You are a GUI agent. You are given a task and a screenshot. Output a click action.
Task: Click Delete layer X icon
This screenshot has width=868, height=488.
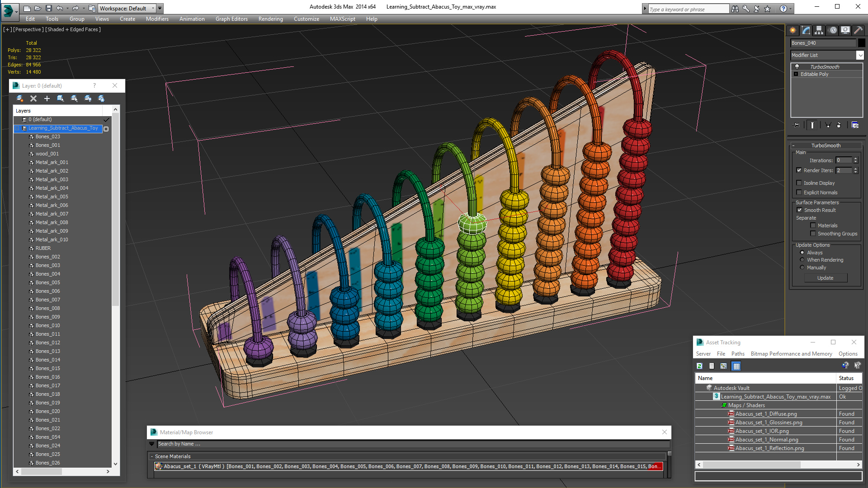click(x=33, y=99)
